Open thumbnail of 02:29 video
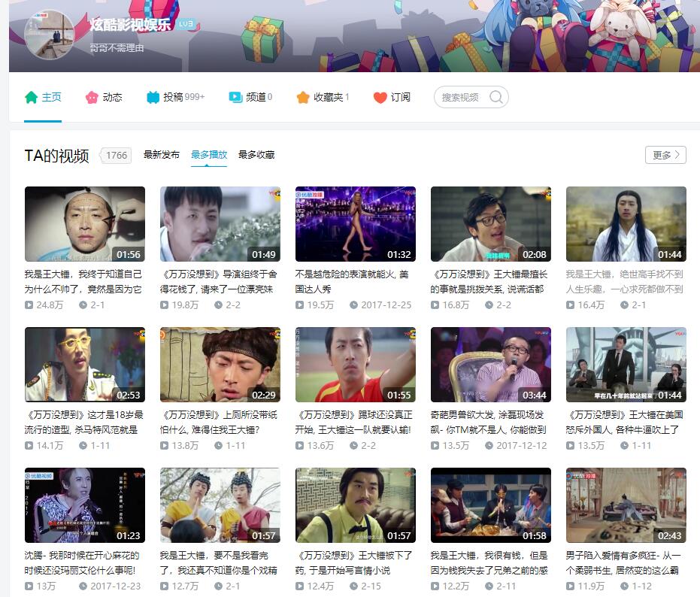This screenshot has width=700, height=597. coord(220,365)
